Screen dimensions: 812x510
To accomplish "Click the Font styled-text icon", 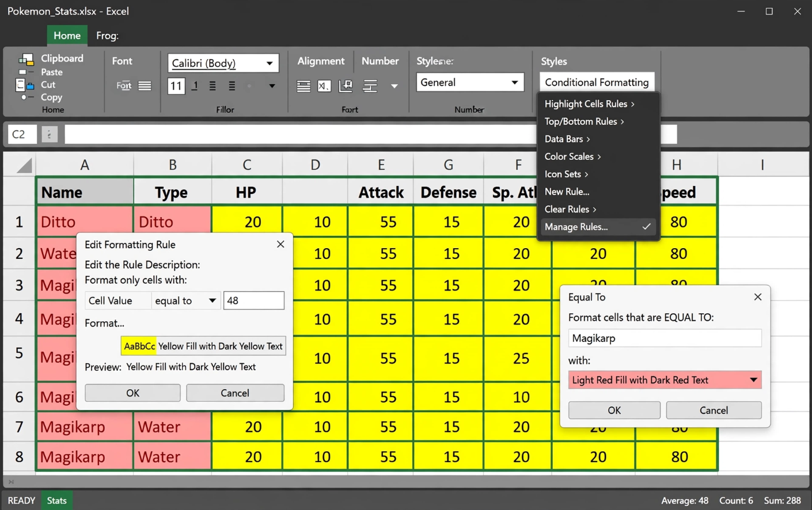I will point(124,86).
